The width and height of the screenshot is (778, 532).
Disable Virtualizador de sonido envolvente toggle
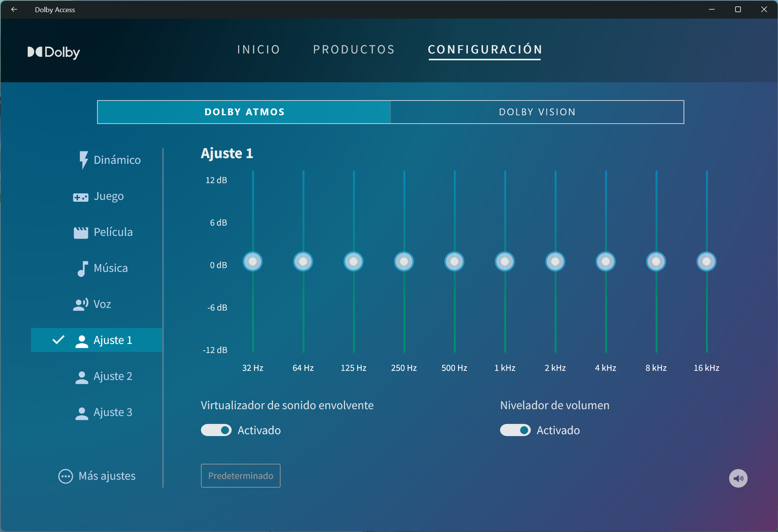[x=216, y=430]
